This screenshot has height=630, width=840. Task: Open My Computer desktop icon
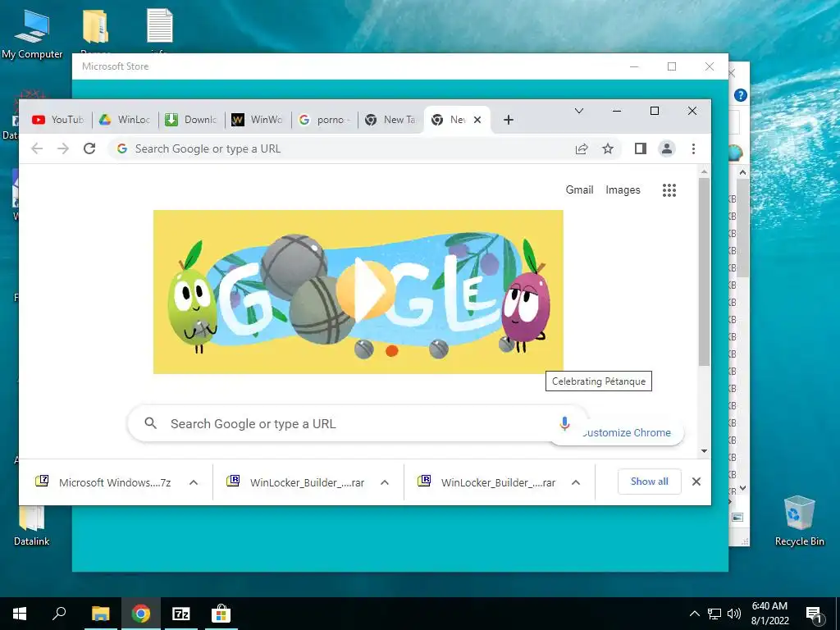coord(32,34)
